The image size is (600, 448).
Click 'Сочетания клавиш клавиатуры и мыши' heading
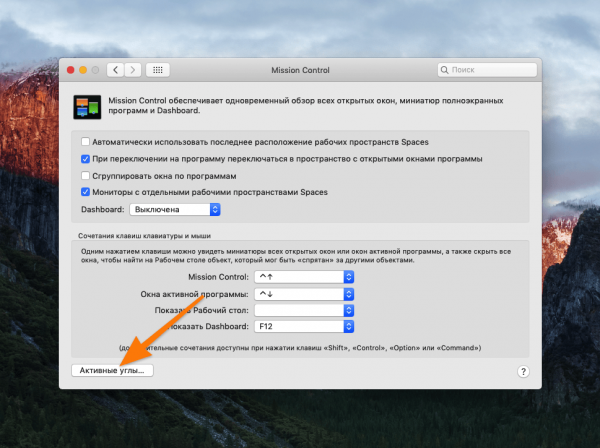(x=145, y=236)
